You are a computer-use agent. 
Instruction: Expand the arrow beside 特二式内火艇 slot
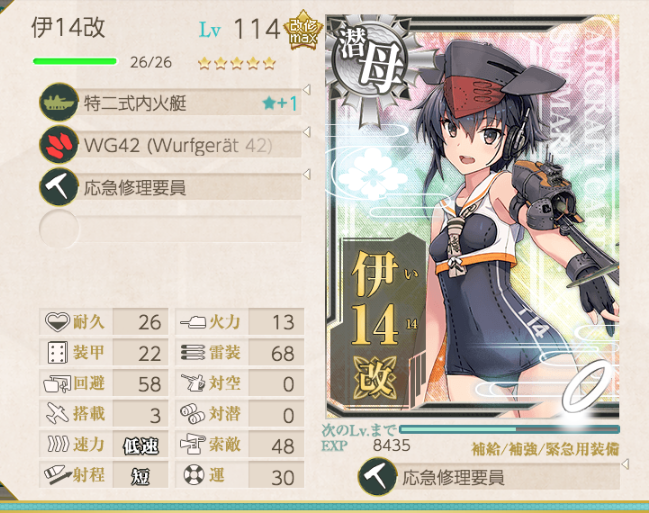click(x=307, y=89)
